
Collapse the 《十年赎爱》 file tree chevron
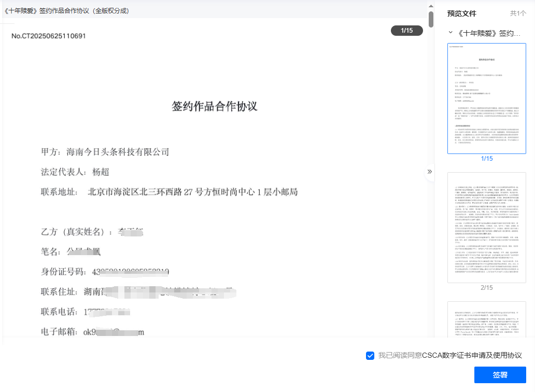click(450, 33)
